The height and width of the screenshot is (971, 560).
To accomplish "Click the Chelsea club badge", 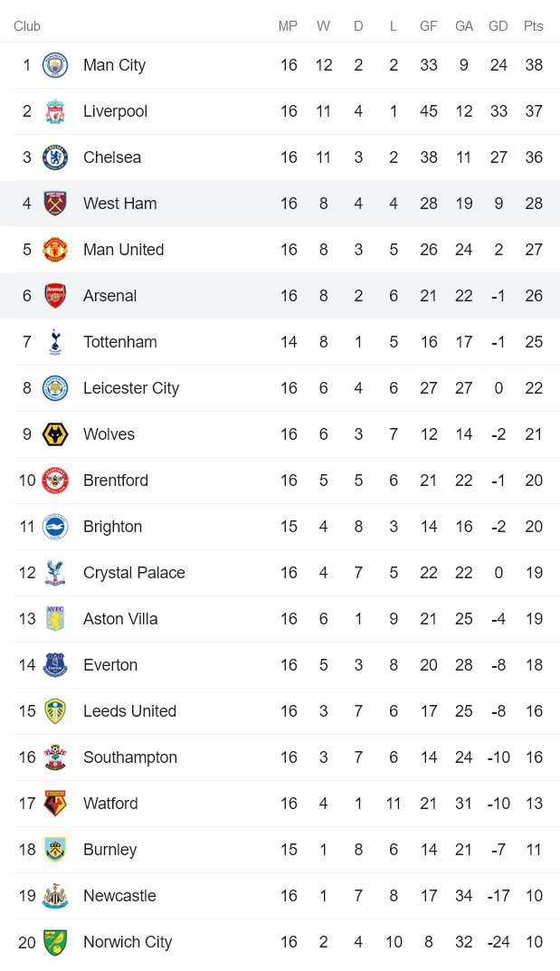I will (x=55, y=157).
